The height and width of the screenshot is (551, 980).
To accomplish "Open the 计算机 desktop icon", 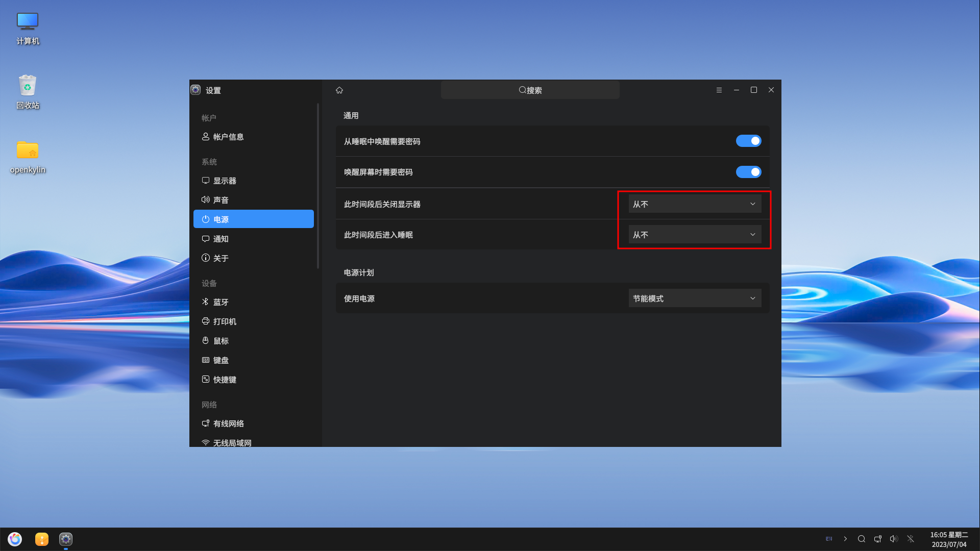I will [28, 29].
